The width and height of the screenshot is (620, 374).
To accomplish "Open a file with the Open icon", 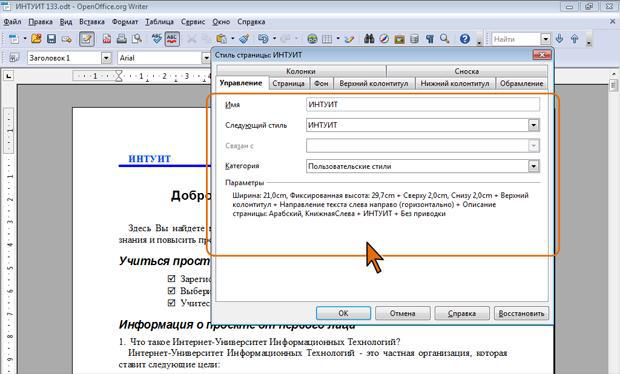I will click(x=36, y=39).
